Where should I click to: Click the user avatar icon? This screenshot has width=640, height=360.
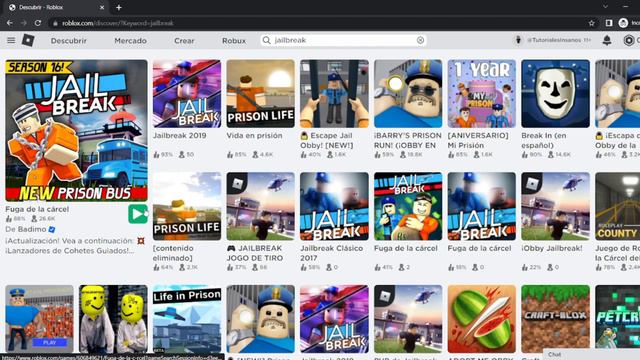518,40
